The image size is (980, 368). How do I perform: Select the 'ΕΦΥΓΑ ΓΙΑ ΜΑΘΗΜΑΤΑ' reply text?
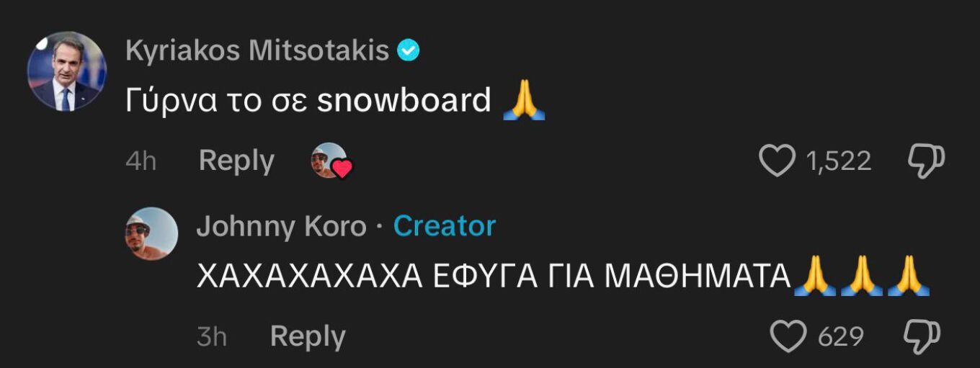[x=612, y=277]
